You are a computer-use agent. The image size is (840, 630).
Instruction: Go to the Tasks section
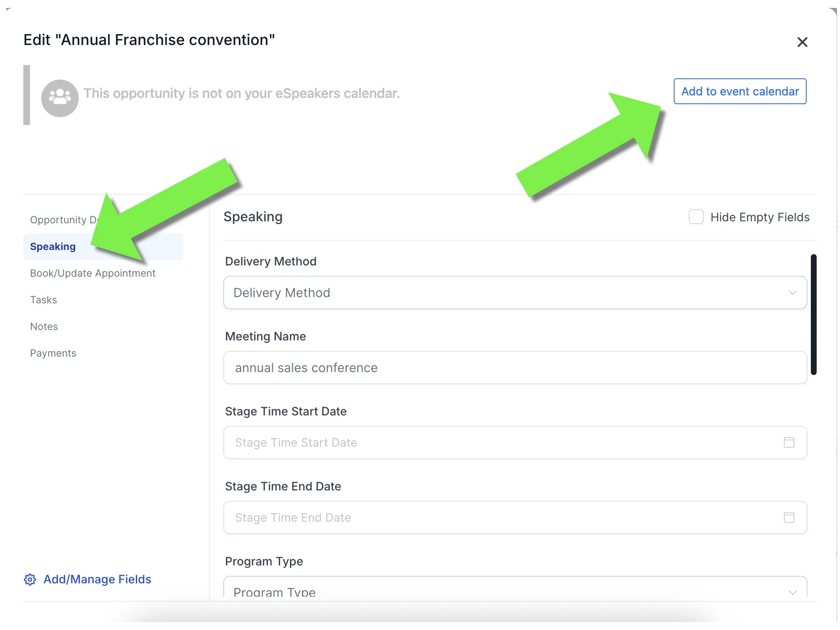[44, 301]
